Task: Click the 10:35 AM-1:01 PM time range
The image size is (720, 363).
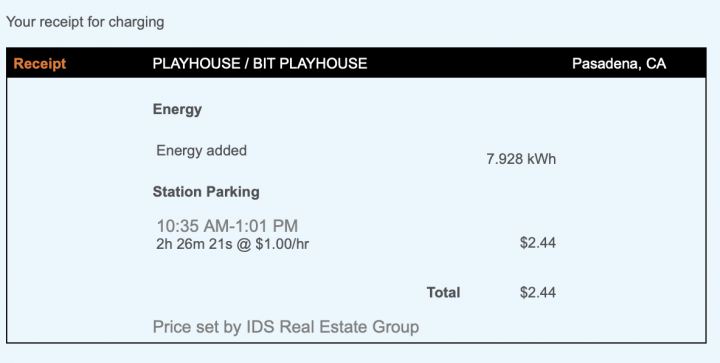Action: tap(227, 226)
